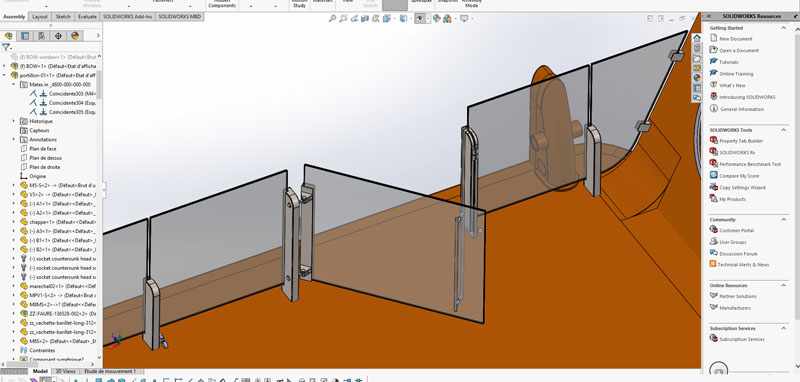
Task: Collapse the Getting Started section
Action: coord(784,28)
